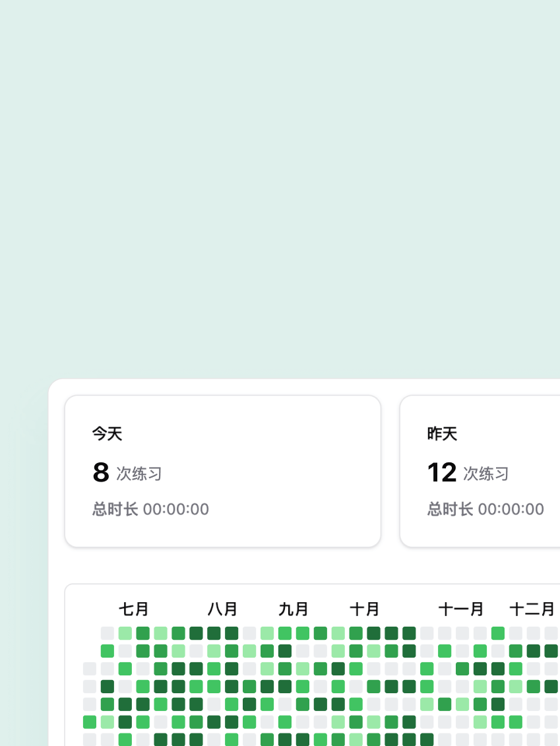Viewport: 560px width, 746px height.
Task: Click the lone green top-row cell under 十一月
Action: click(498, 633)
